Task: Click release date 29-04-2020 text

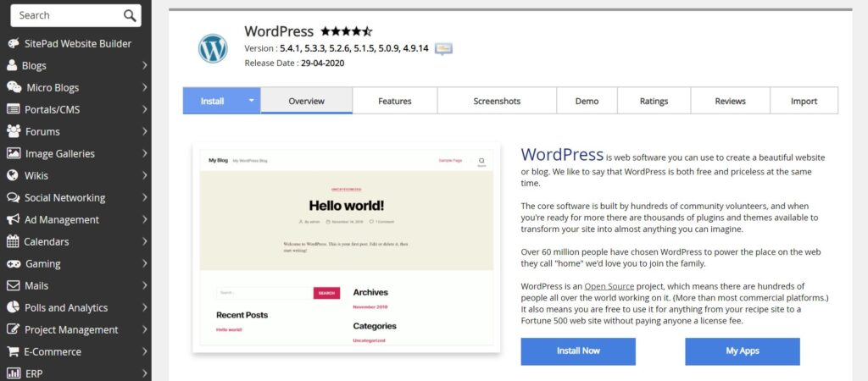Action: pyautogui.click(x=322, y=63)
